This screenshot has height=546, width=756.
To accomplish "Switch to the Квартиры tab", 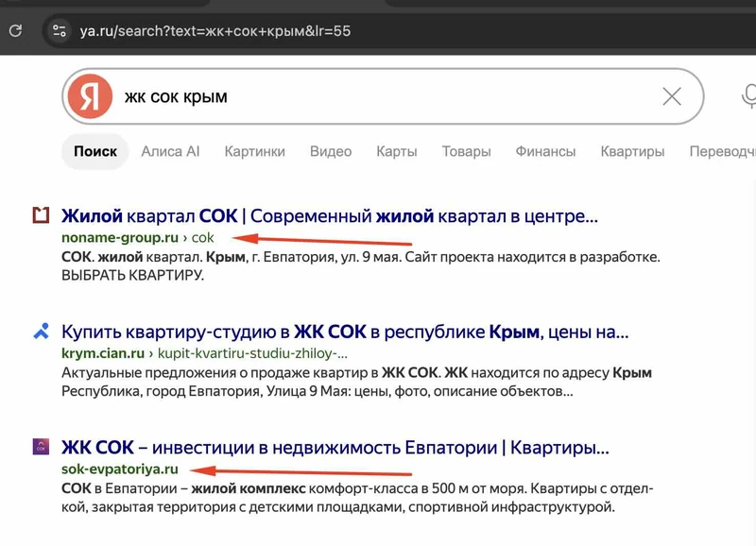I will (x=632, y=151).
